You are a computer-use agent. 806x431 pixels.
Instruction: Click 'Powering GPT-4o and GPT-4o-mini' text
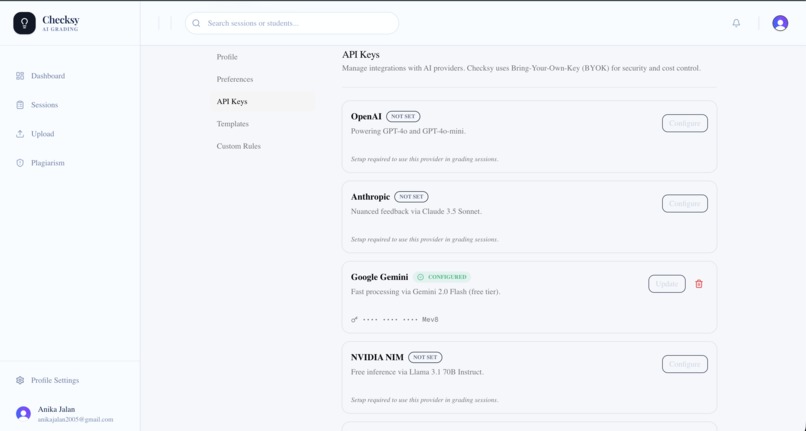click(408, 131)
